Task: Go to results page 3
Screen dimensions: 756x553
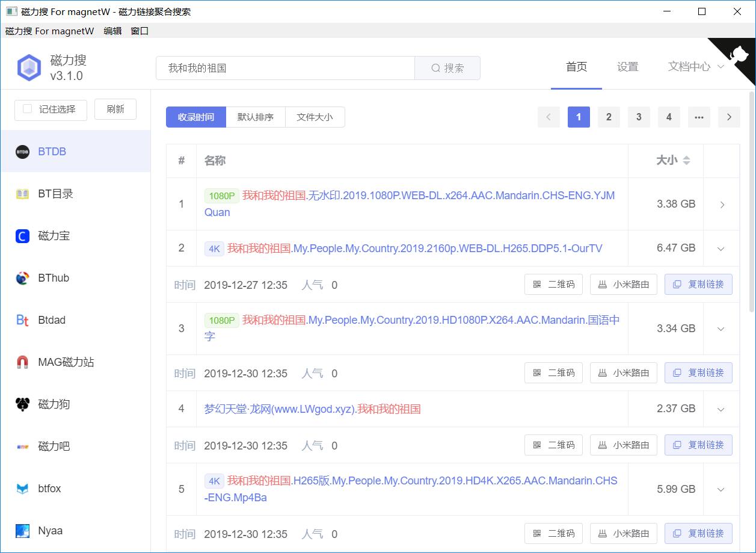Action: click(638, 117)
